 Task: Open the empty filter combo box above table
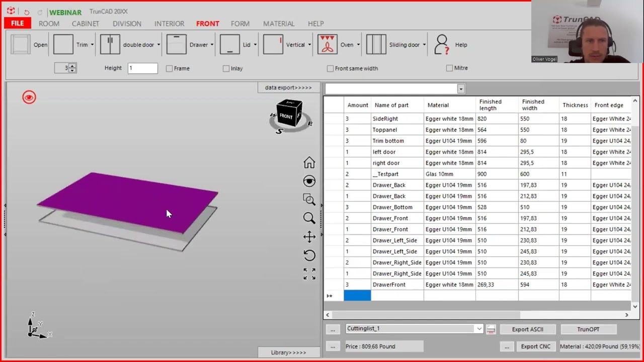(460, 89)
